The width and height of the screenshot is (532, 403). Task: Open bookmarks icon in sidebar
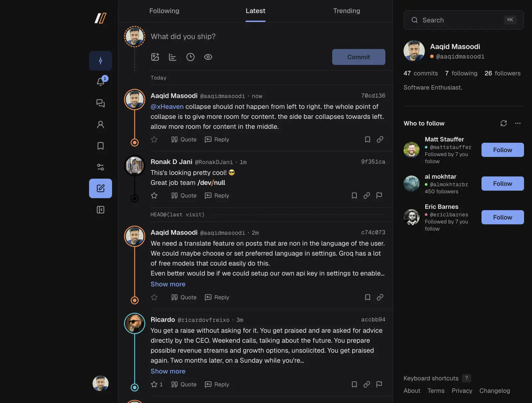click(100, 146)
